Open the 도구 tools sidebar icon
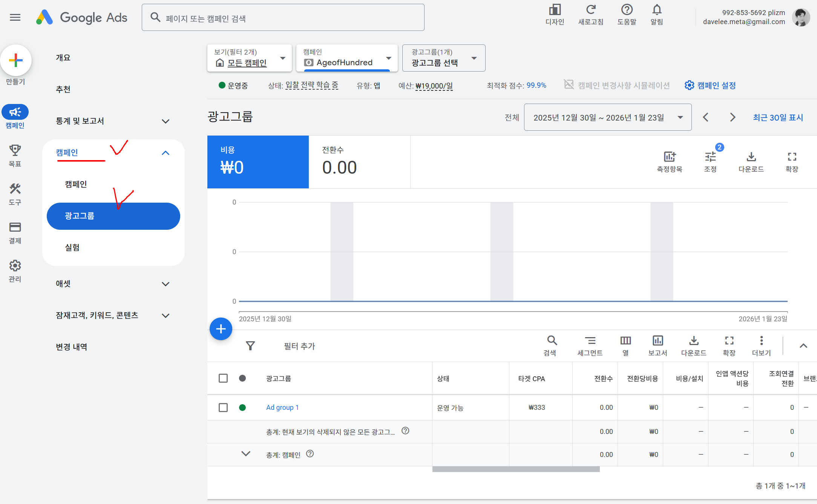 click(15, 189)
